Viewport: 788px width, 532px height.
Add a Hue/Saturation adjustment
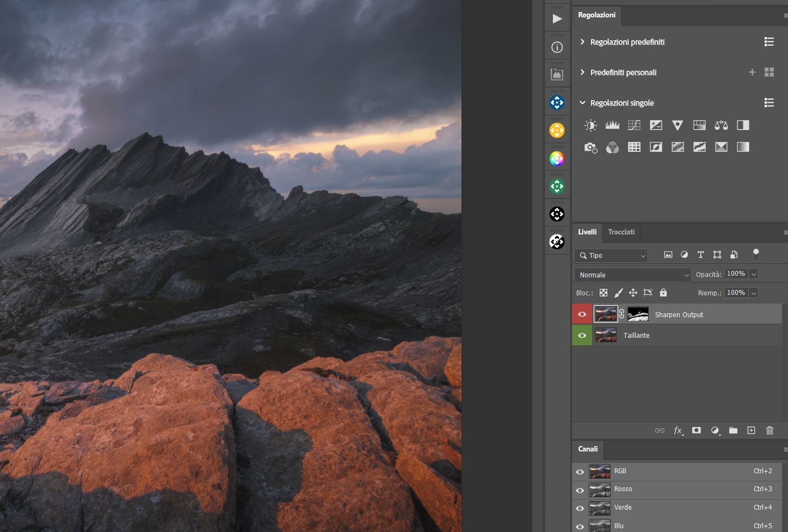coord(699,126)
